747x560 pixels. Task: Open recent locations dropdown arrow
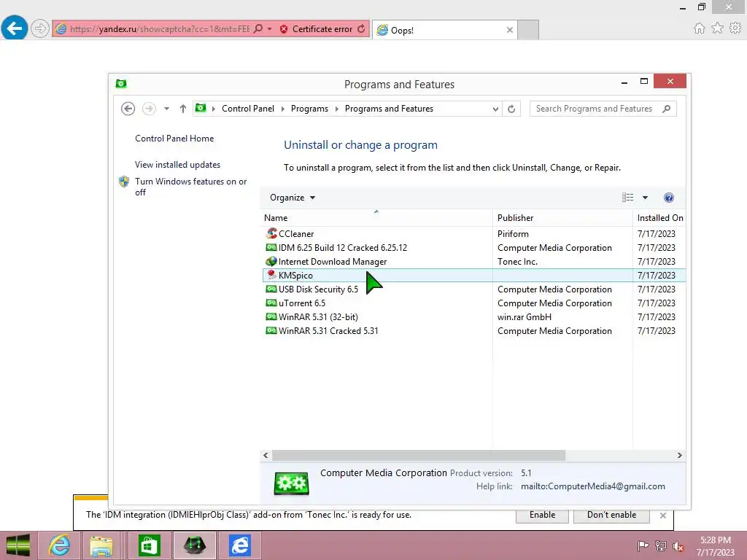tap(166, 109)
